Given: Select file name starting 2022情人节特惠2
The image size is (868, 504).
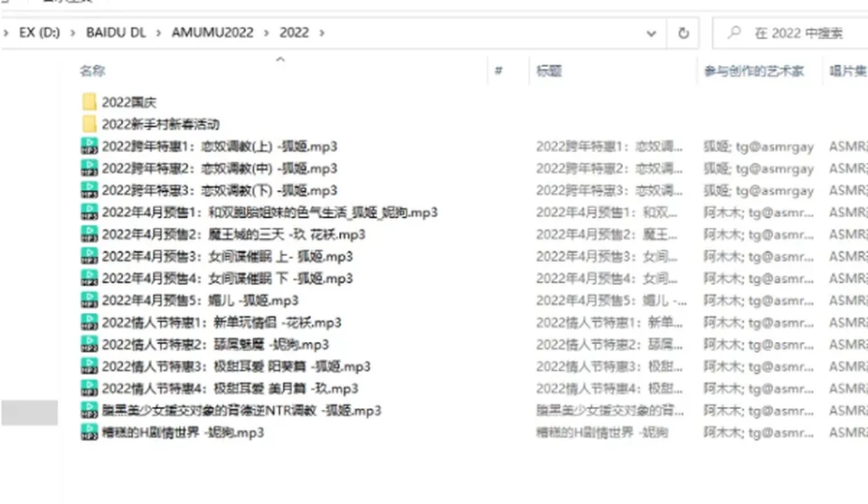Looking at the screenshot, I should (x=215, y=345).
